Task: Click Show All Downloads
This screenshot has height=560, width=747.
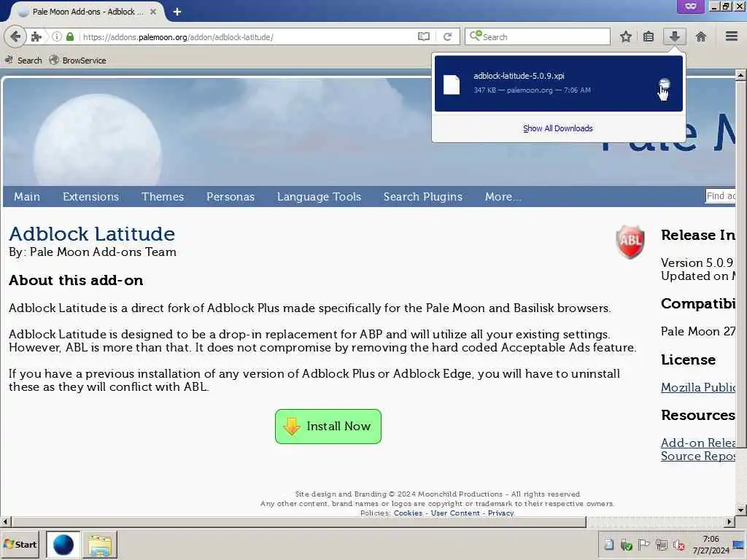Action: [558, 128]
